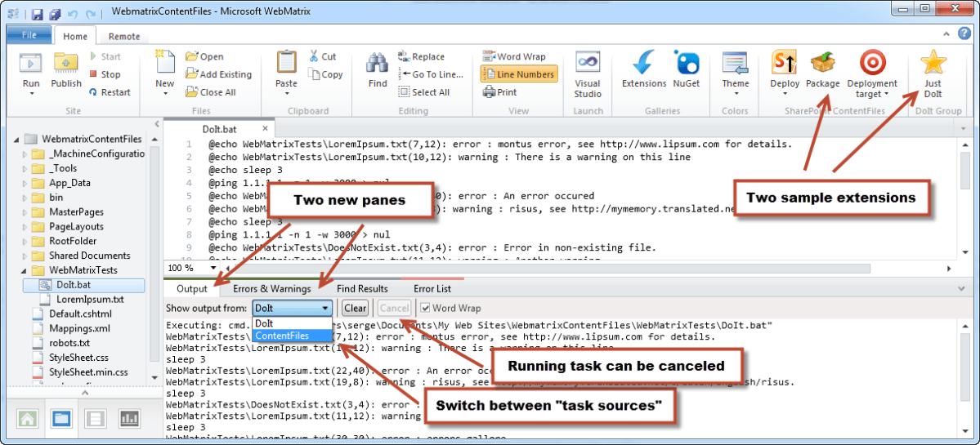Open Deployment target icon
The image size is (980, 445).
(872, 63)
